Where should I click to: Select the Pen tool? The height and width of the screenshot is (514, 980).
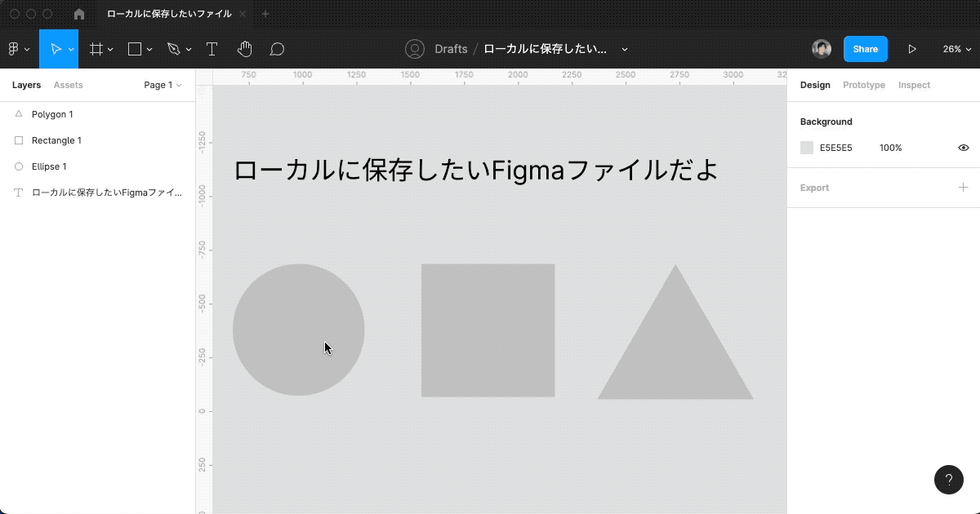[x=174, y=49]
